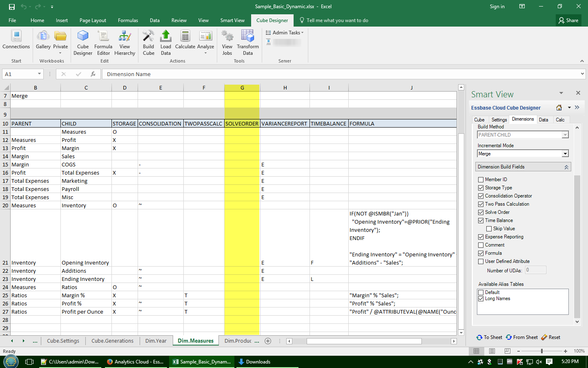Expand the Admin Tasks dropdown
This screenshot has width=588, height=368.
coord(288,33)
